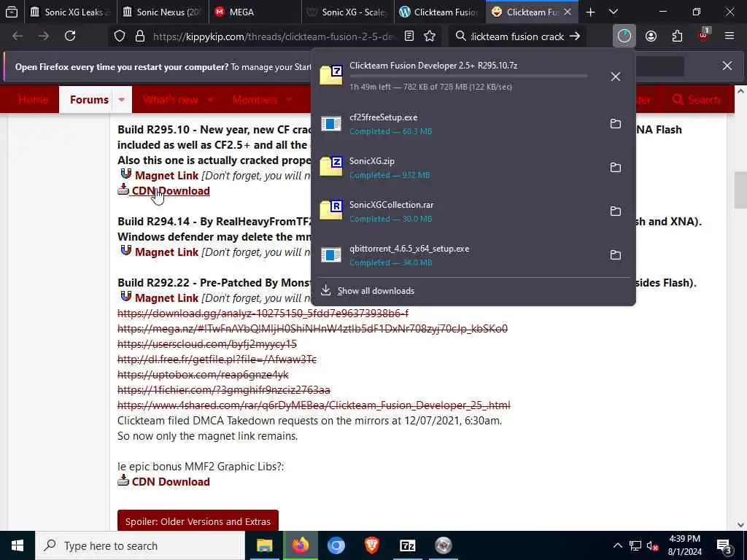747x560 pixels.
Task: Open What's new navigation item
Action: pos(171,99)
